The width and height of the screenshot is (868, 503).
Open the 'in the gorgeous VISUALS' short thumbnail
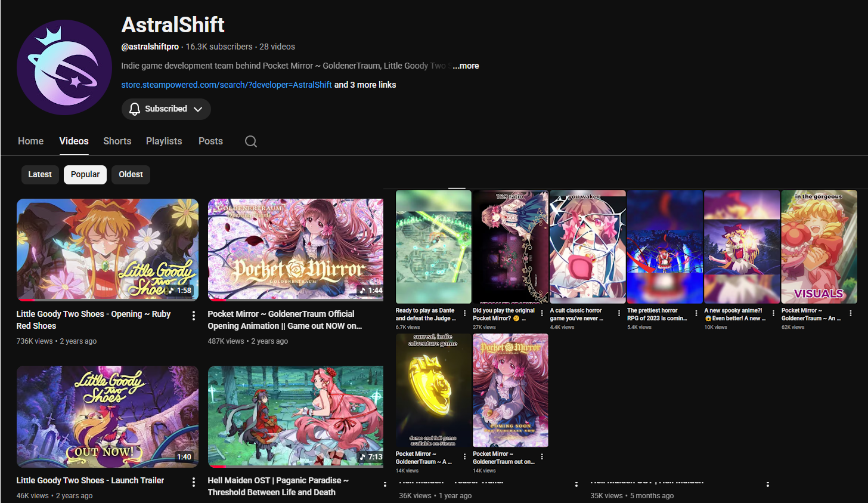[x=819, y=247]
